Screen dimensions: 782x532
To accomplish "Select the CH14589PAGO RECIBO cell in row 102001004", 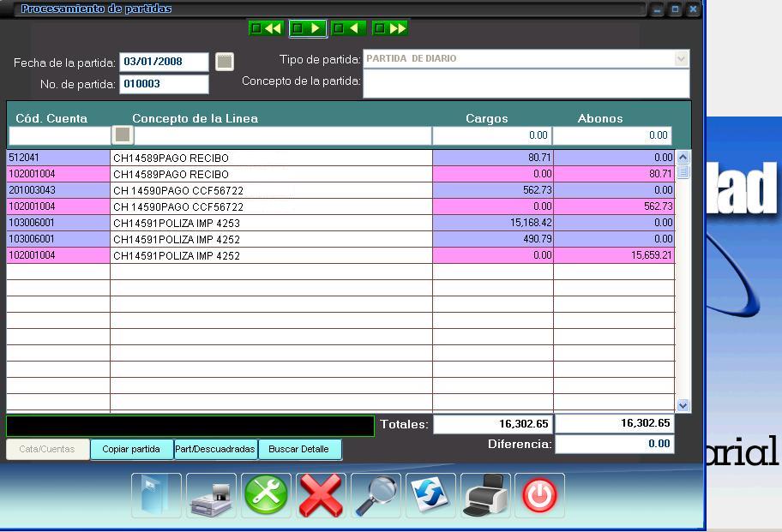I will [x=271, y=174].
